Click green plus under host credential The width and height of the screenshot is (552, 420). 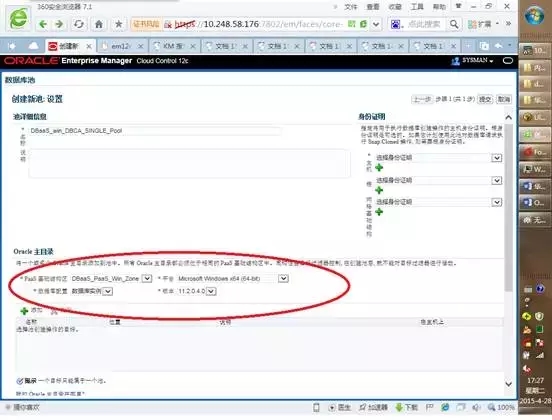(379, 168)
